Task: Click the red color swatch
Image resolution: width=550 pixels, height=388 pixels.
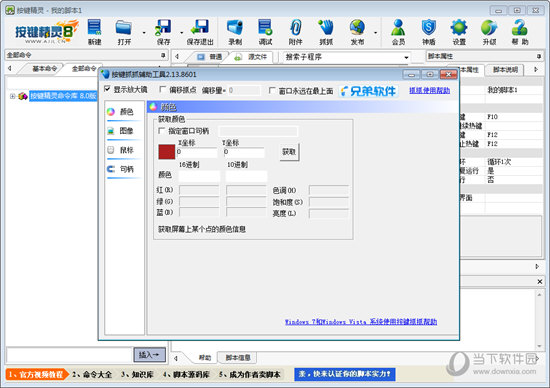Action: coord(167,152)
